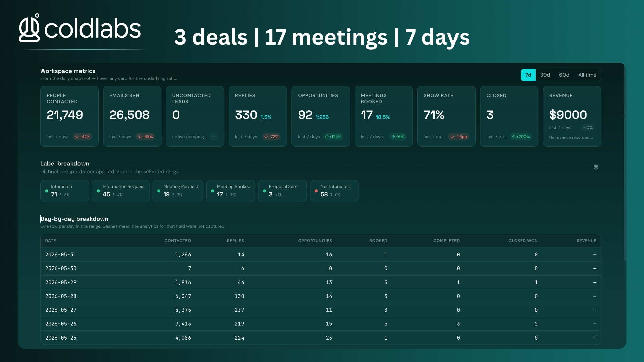Select the 2026-05-31 date row

tap(321, 255)
